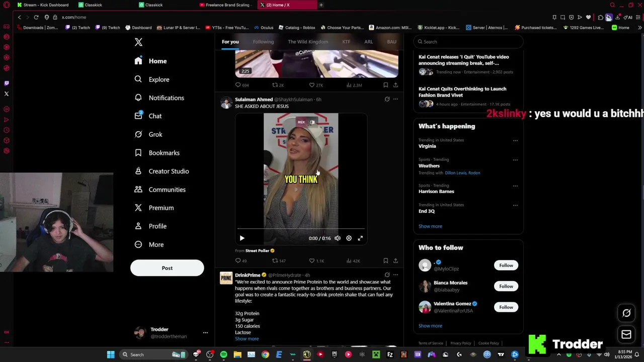
Task: Show more of DrinkPrime post text
Action: coord(247,339)
